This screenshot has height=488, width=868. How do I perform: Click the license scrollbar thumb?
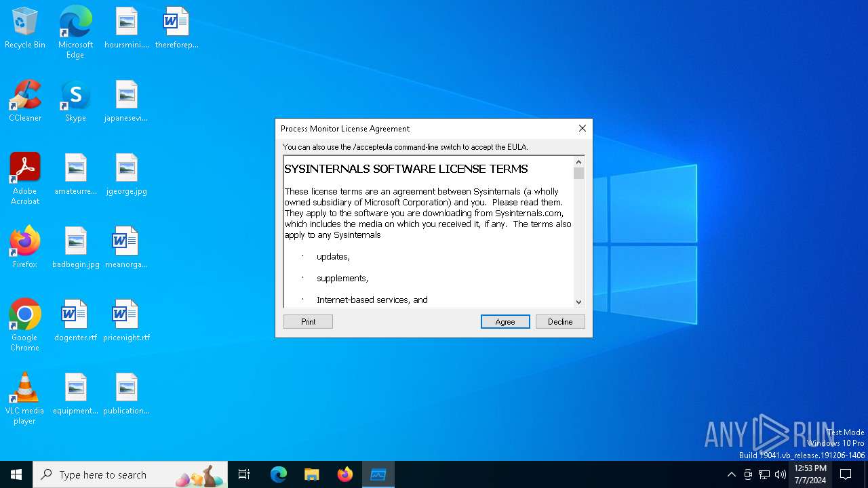578,173
